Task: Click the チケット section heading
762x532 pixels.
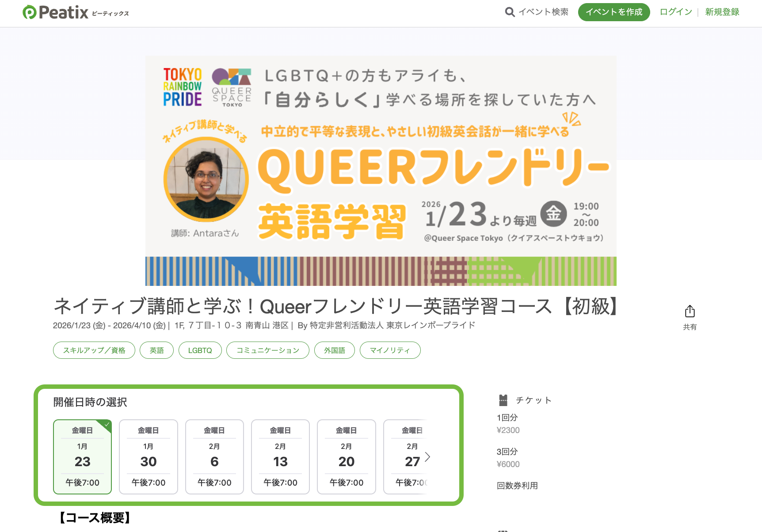Action: click(534, 400)
